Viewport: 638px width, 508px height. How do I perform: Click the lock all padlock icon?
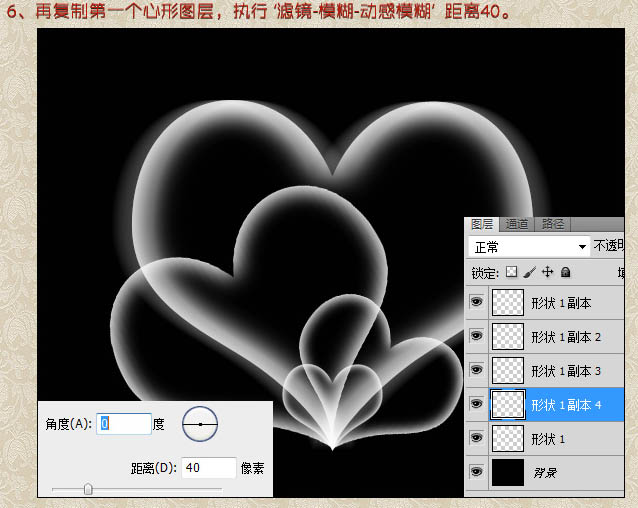pos(565,272)
